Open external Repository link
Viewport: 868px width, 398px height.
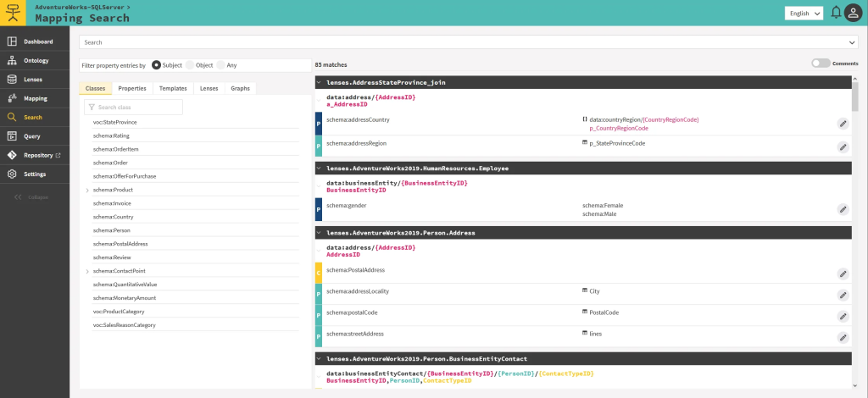pyautogui.click(x=35, y=155)
